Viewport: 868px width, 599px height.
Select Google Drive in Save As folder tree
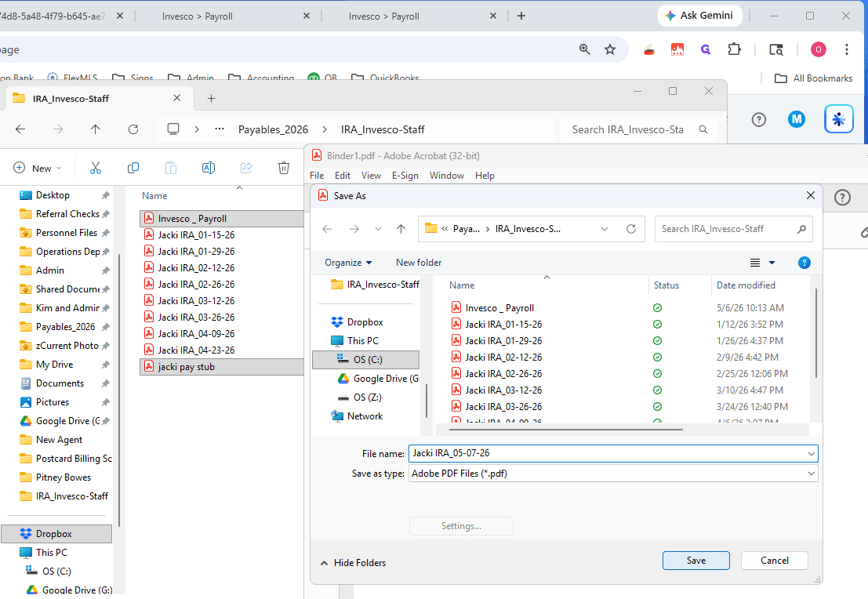tap(379, 379)
